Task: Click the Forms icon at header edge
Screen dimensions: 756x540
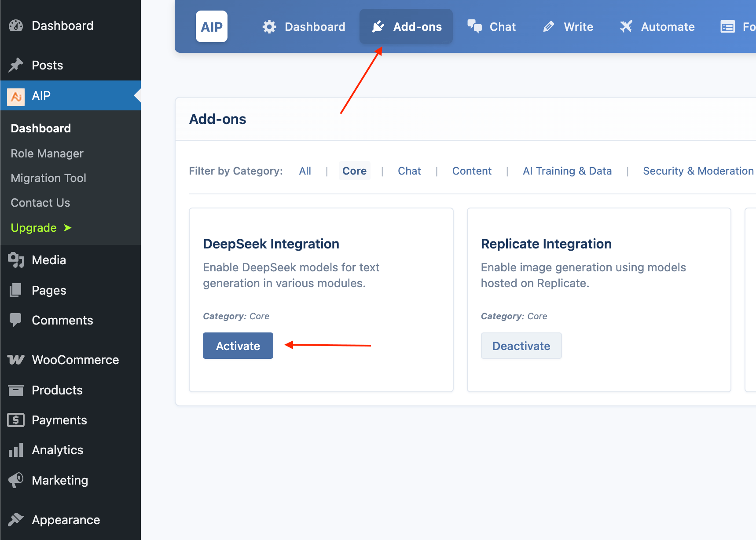Action: [727, 27]
